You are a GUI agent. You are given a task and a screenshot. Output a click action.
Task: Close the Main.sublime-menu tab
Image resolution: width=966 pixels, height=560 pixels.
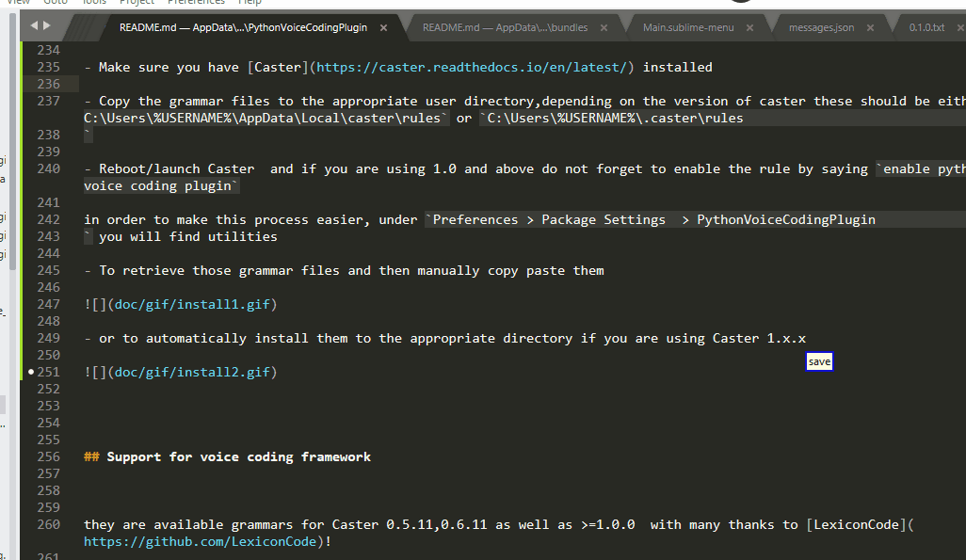(749, 27)
